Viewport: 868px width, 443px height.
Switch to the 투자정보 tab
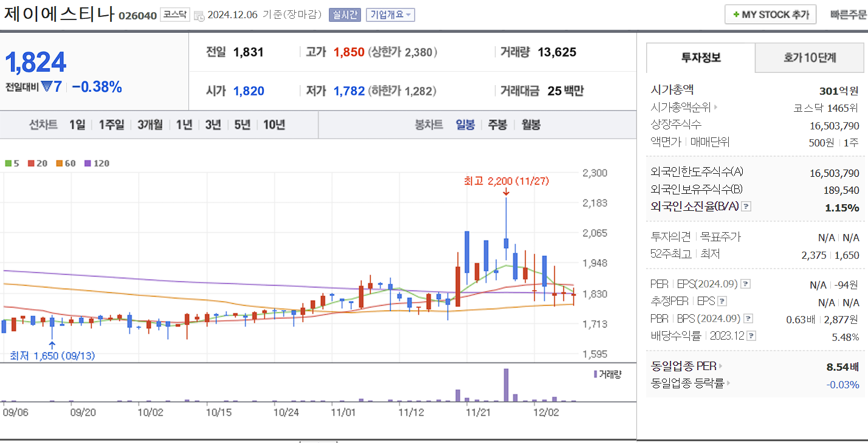point(701,58)
